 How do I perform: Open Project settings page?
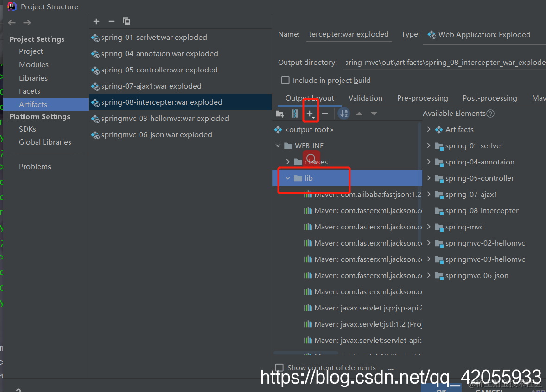pos(31,51)
